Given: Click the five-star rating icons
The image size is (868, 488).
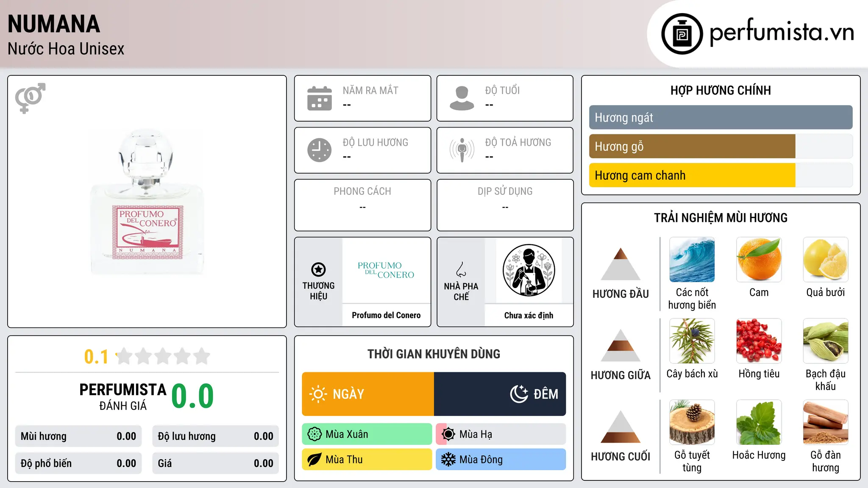Looking at the screenshot, I should pos(163,356).
